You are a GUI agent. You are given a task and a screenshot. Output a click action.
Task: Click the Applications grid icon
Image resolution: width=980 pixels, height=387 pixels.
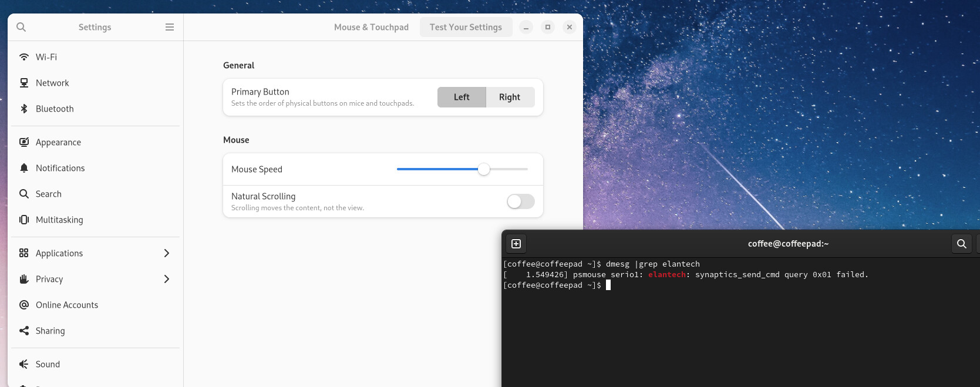coord(24,253)
